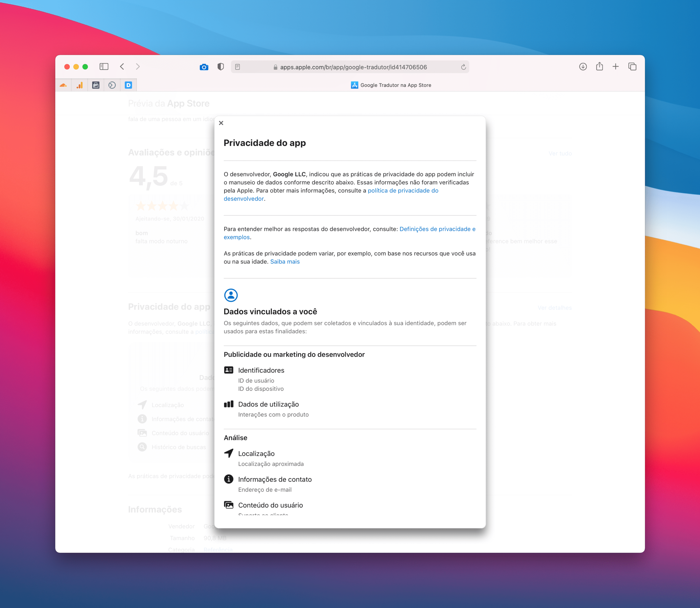Show downloads from the toolbar
This screenshot has height=608, width=700.
tap(583, 66)
